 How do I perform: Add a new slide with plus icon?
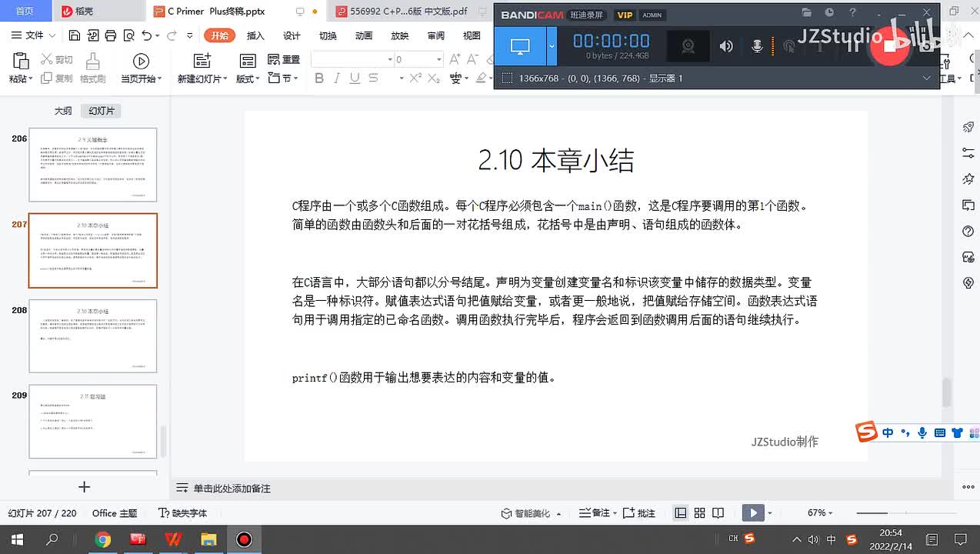click(x=85, y=486)
